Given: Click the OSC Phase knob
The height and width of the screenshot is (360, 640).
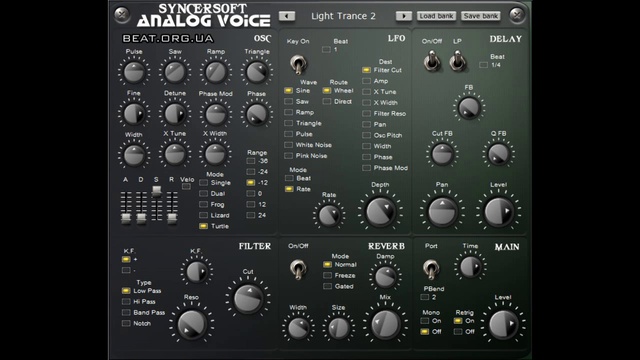Looking at the screenshot, I should [257, 113].
